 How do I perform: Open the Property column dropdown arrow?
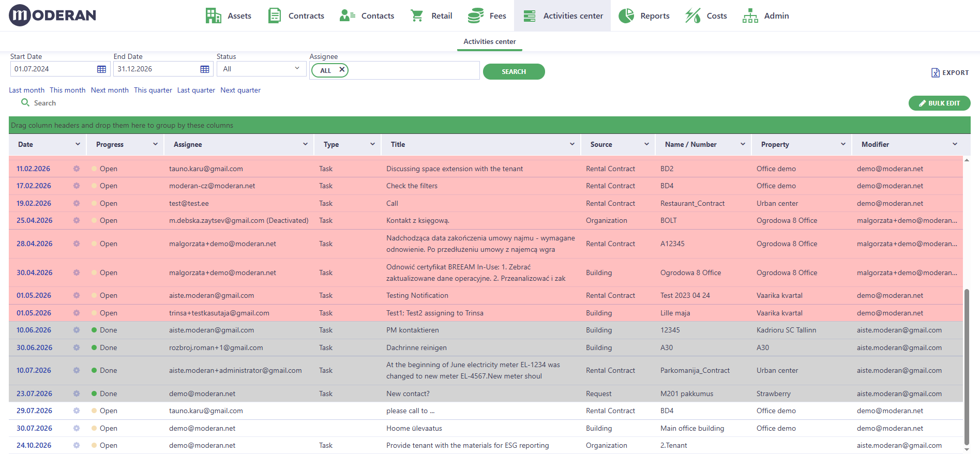(843, 144)
